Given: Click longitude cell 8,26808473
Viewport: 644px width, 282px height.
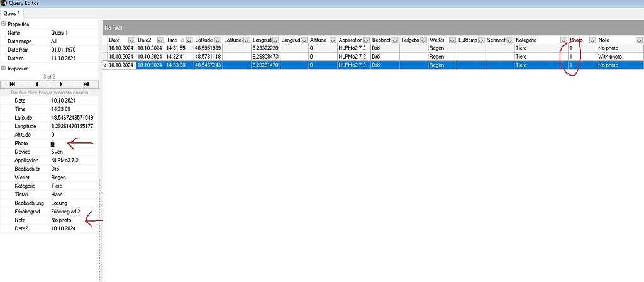Looking at the screenshot, I should [x=266, y=57].
